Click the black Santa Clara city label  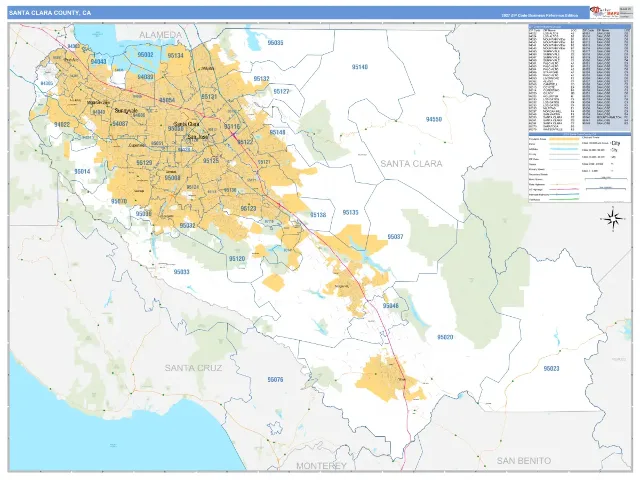click(x=187, y=124)
